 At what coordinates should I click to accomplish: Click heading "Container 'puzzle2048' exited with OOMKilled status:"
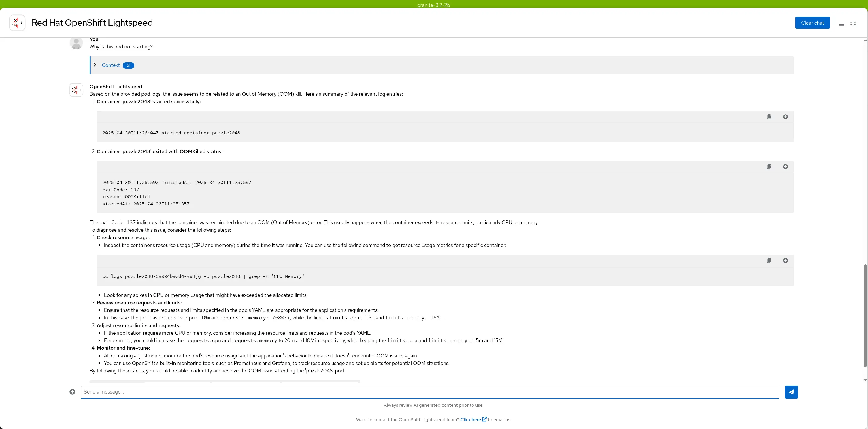pyautogui.click(x=159, y=151)
